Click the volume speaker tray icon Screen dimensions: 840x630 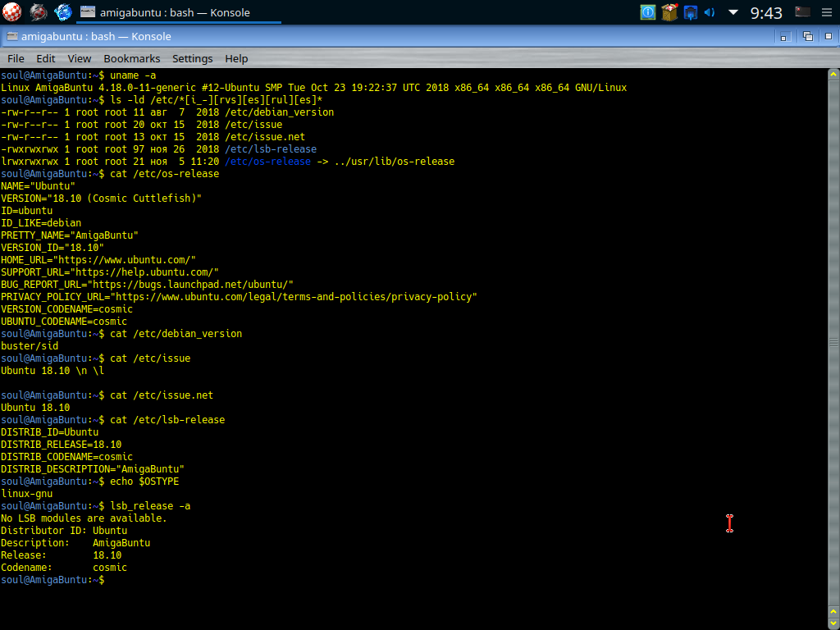(x=710, y=11)
